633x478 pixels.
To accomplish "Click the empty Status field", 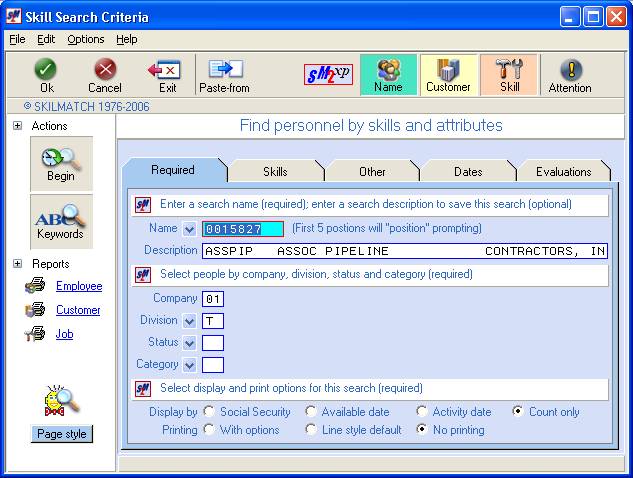I will pyautogui.click(x=213, y=343).
